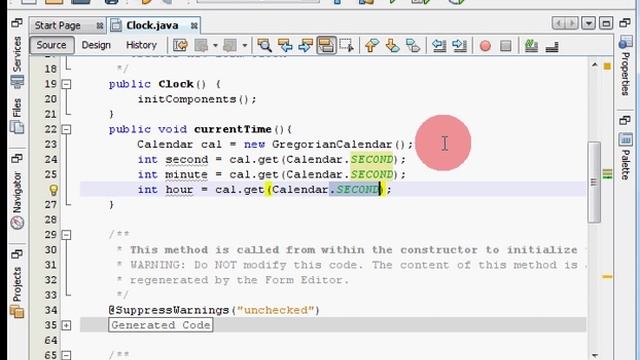The height and width of the screenshot is (360, 640).
Task: Collapse the currentTime method fold at line 22
Action: [66, 129]
